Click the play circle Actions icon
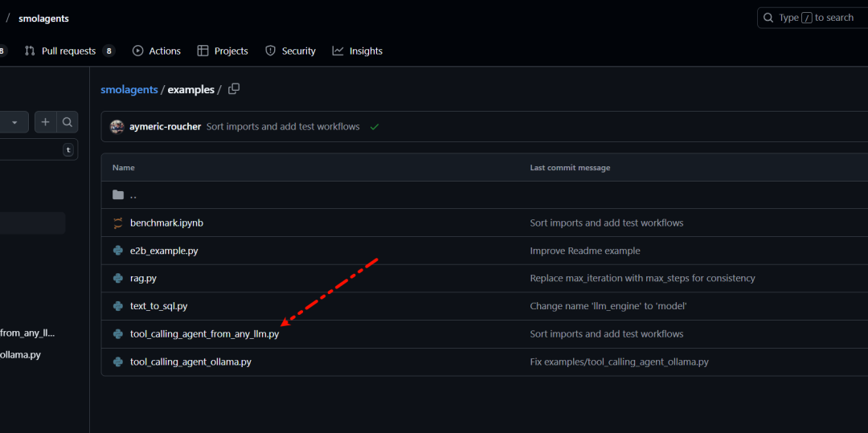 pos(138,51)
